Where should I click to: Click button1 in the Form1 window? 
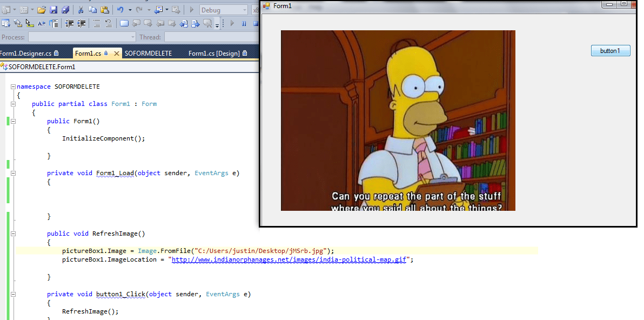tap(611, 51)
